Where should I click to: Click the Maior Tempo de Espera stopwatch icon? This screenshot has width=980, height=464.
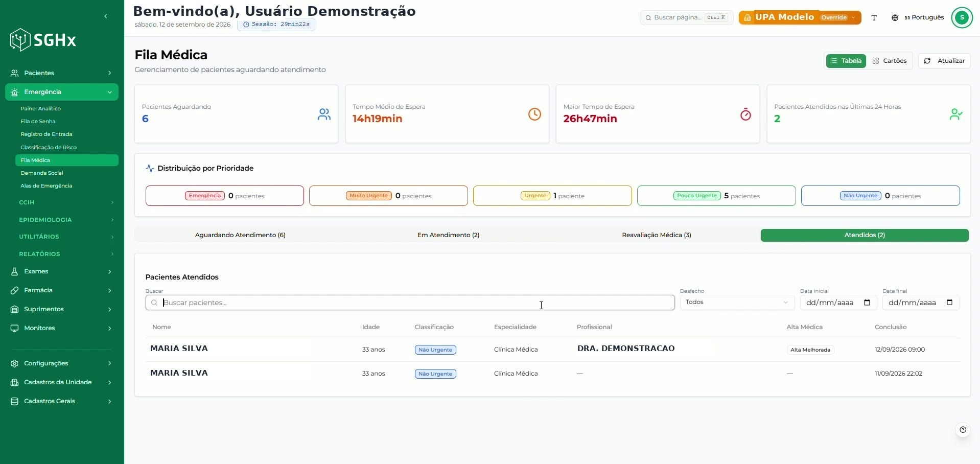click(745, 114)
